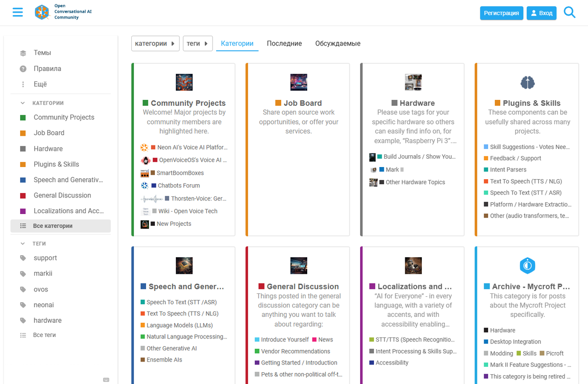
Task: Click the Вход login button
Action: click(x=541, y=13)
